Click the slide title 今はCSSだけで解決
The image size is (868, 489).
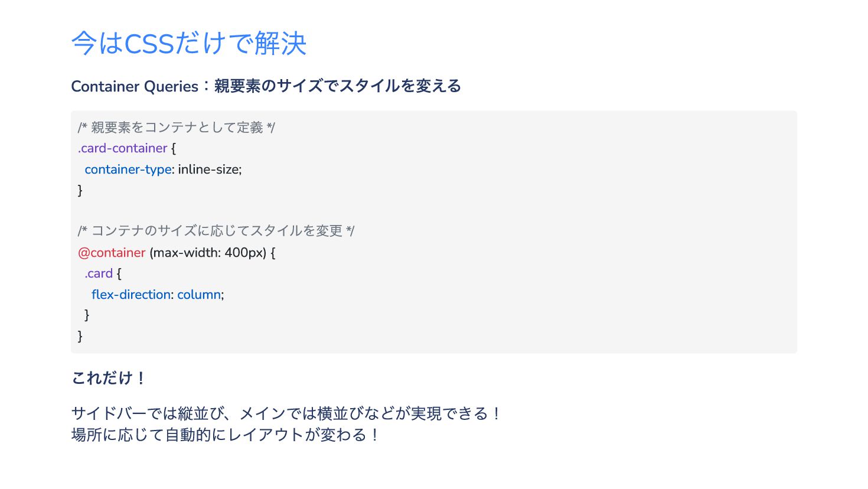point(189,43)
